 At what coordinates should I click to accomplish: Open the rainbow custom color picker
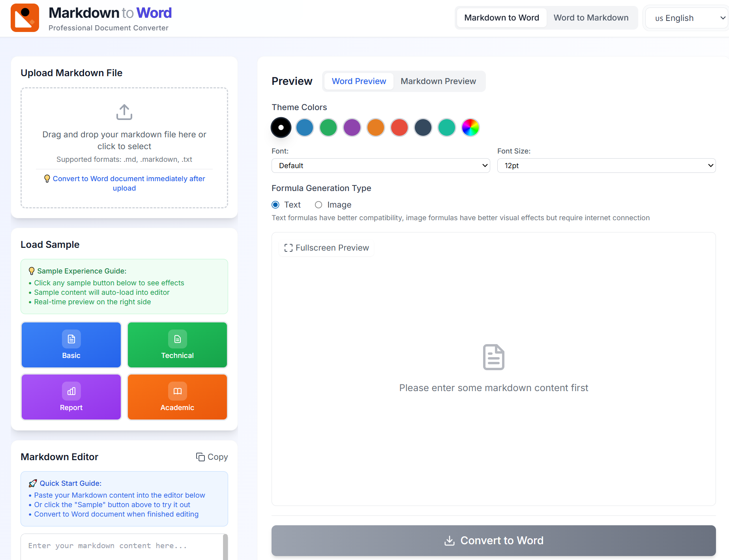(x=470, y=127)
